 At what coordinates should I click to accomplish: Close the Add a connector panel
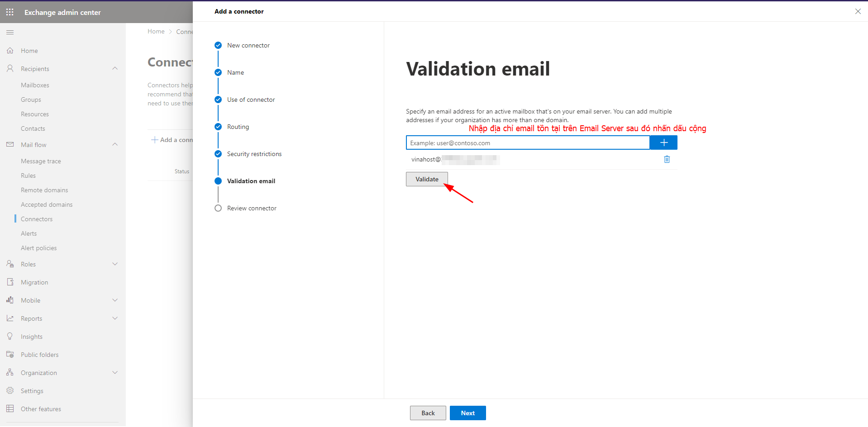point(858,11)
